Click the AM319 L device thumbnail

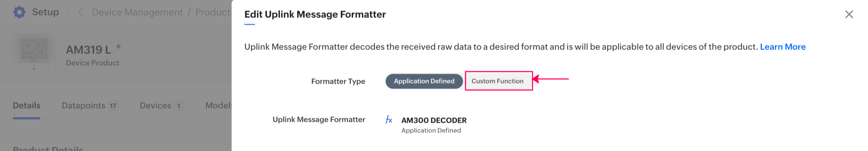34,54
